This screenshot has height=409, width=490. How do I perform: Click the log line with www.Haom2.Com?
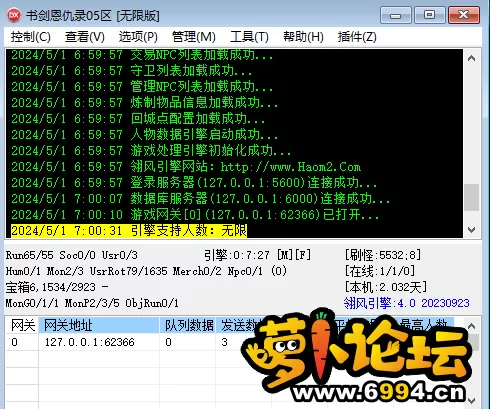coord(186,167)
